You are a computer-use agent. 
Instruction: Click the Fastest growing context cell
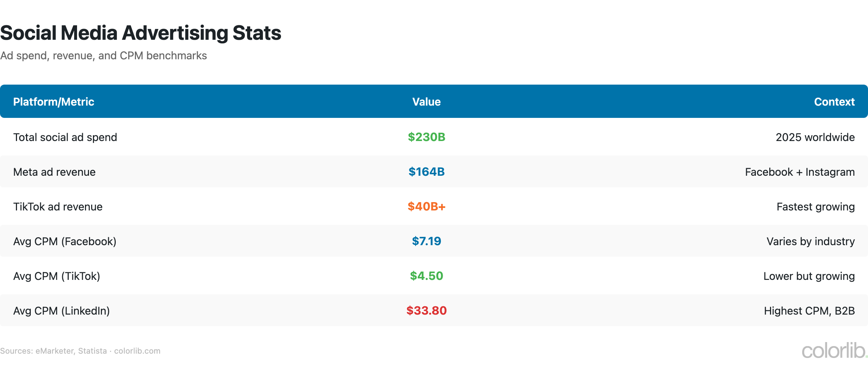[x=815, y=207]
